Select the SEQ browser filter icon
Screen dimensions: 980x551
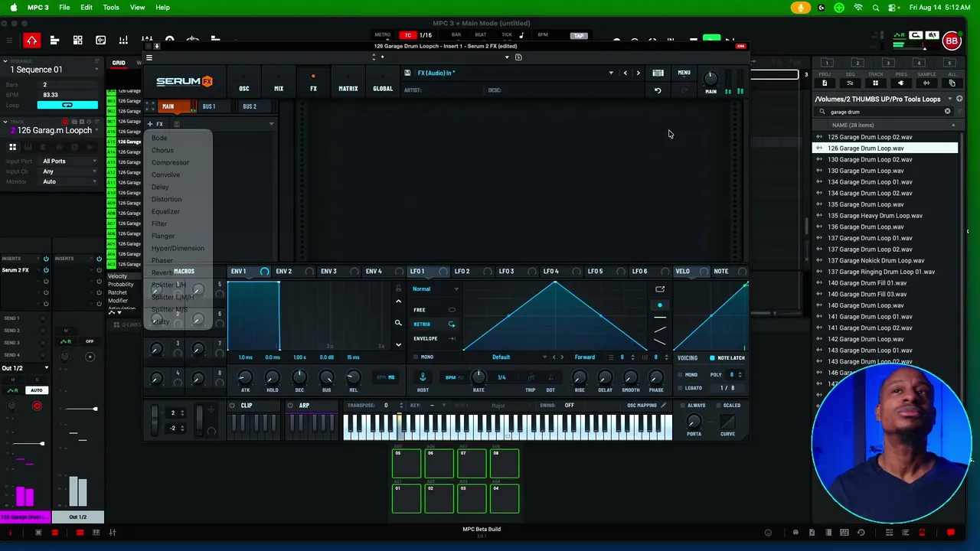(850, 83)
